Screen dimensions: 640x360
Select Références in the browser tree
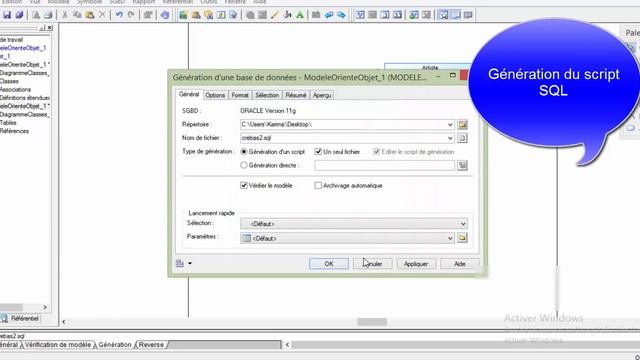click(x=14, y=131)
